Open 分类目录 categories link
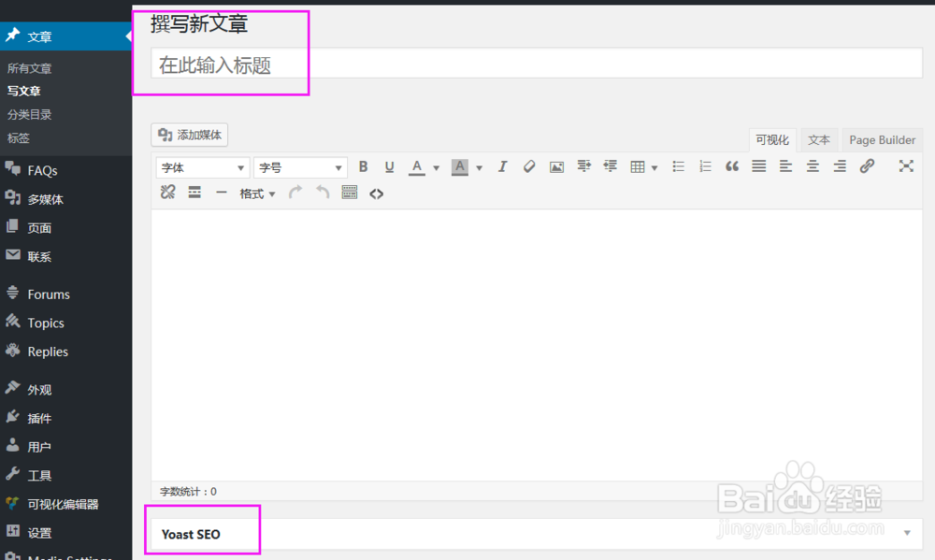 click(29, 114)
